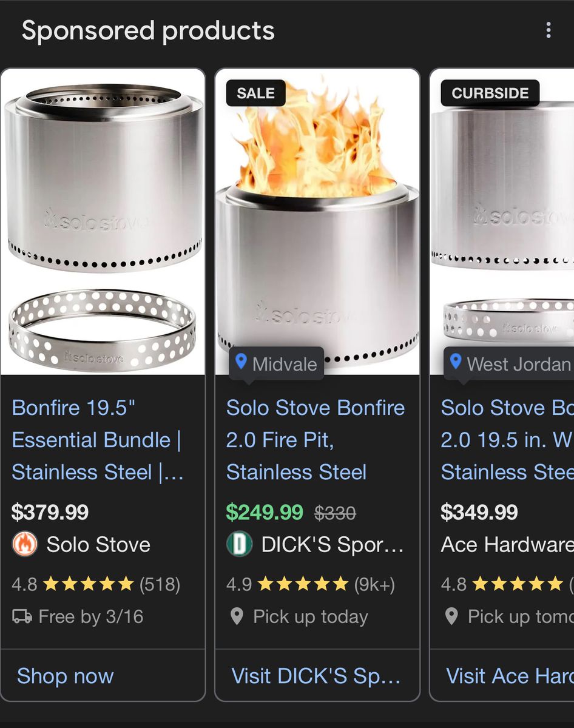The width and height of the screenshot is (574, 728).
Task: Click the Visit Ace Hardware button
Action: pos(502,675)
